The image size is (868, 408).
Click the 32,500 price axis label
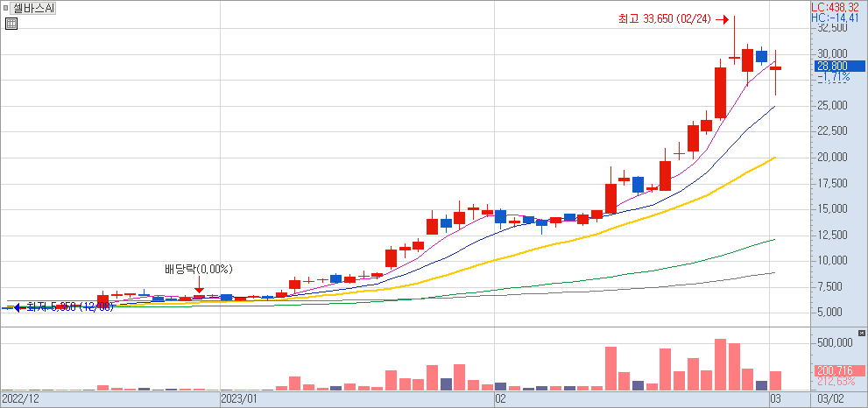click(832, 28)
